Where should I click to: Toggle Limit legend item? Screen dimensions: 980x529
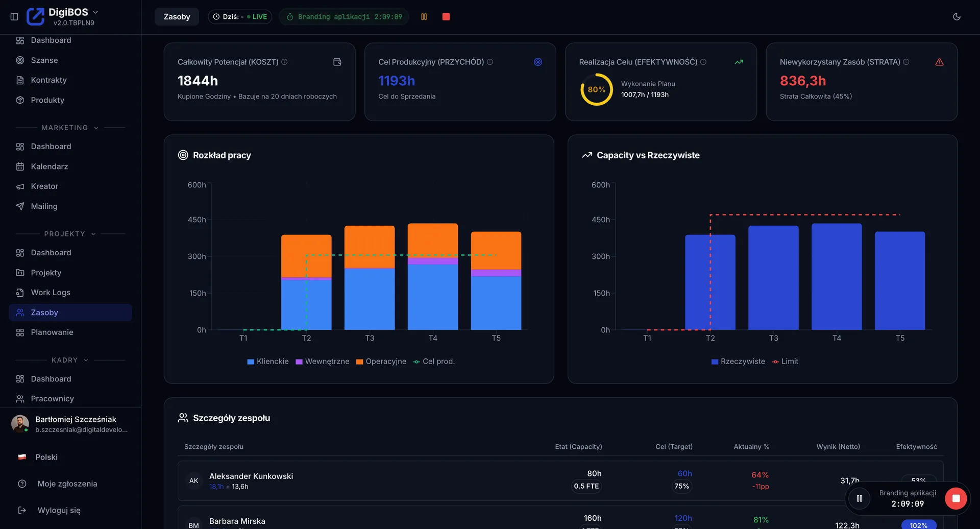(785, 362)
